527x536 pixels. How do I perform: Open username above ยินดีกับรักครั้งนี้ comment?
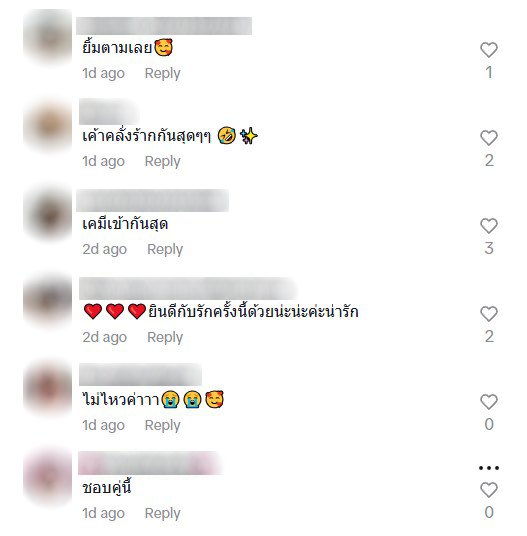point(188,289)
